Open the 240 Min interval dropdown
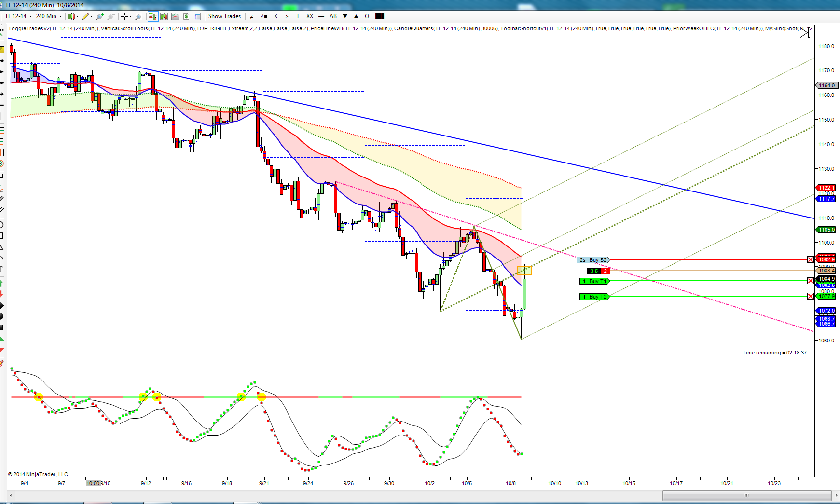The height and width of the screenshot is (504, 840). [49, 16]
